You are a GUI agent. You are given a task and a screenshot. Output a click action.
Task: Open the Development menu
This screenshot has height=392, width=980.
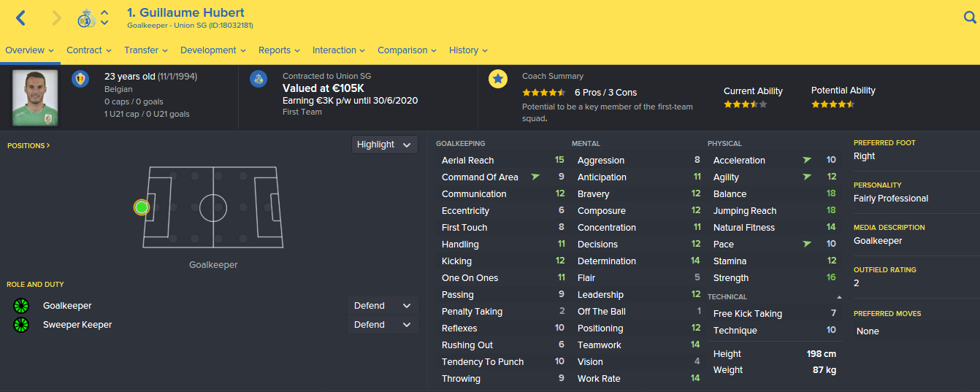click(x=213, y=50)
